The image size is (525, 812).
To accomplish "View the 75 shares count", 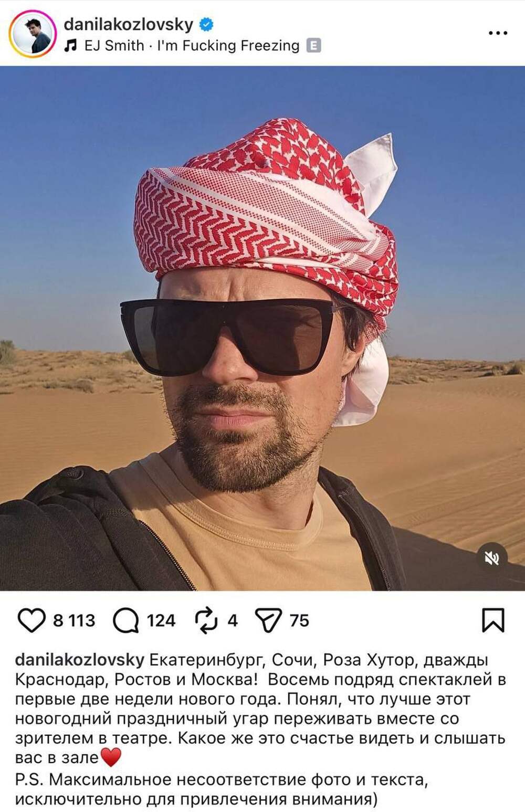I will [299, 620].
